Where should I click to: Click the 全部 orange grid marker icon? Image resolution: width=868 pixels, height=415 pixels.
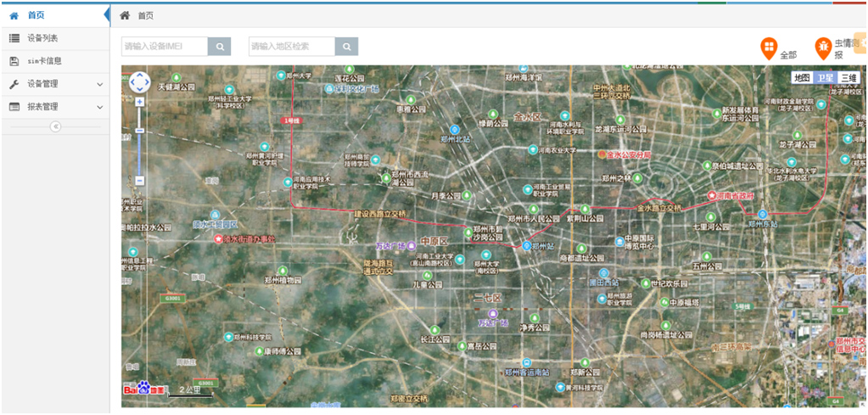(x=769, y=48)
